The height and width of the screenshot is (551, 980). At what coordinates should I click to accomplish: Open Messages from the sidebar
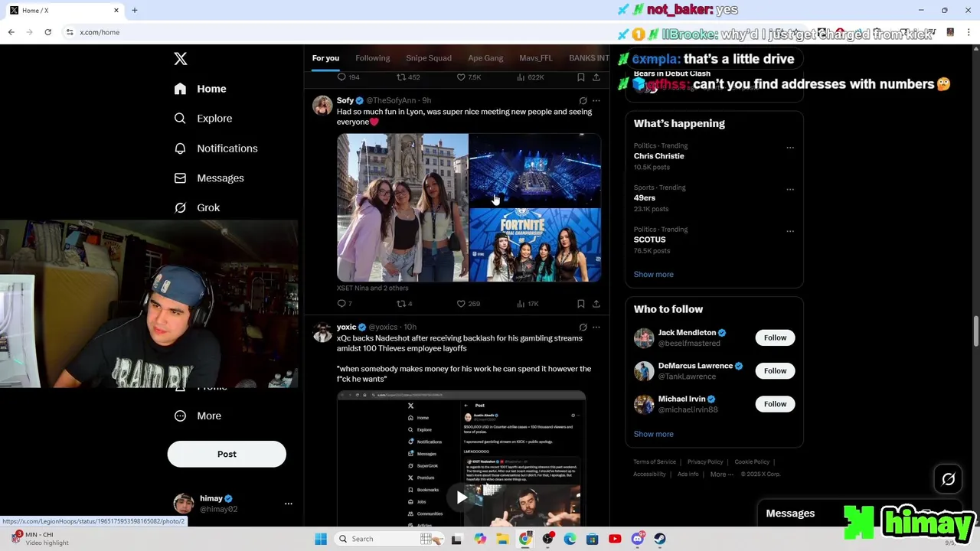[209, 178]
